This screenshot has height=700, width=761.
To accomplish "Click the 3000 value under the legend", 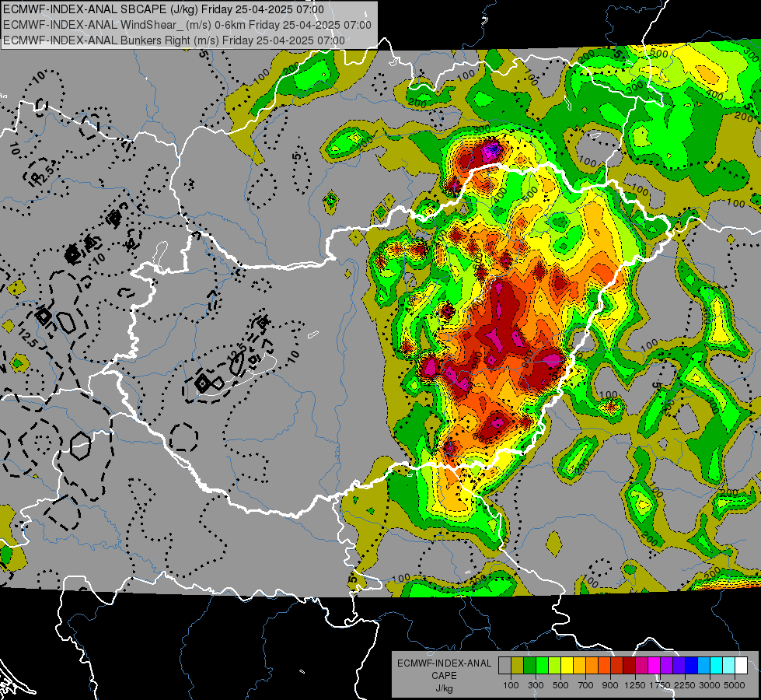I will click(x=710, y=685).
